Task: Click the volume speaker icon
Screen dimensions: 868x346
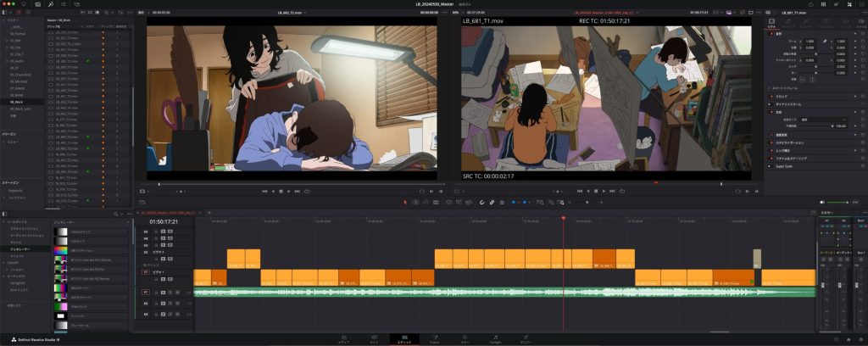Action: pyautogui.click(x=821, y=202)
